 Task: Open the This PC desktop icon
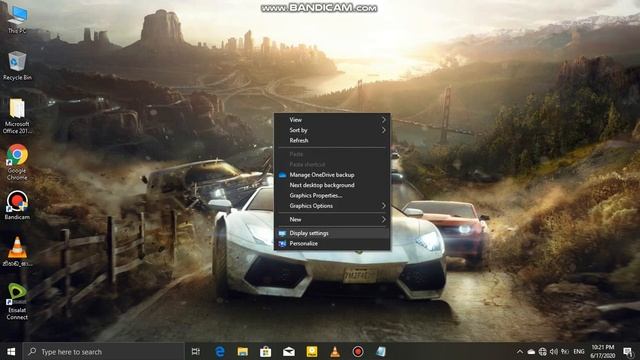point(17,20)
